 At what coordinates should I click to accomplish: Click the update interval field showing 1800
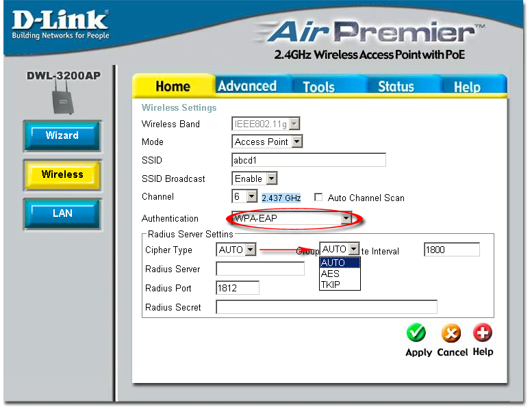pos(452,250)
